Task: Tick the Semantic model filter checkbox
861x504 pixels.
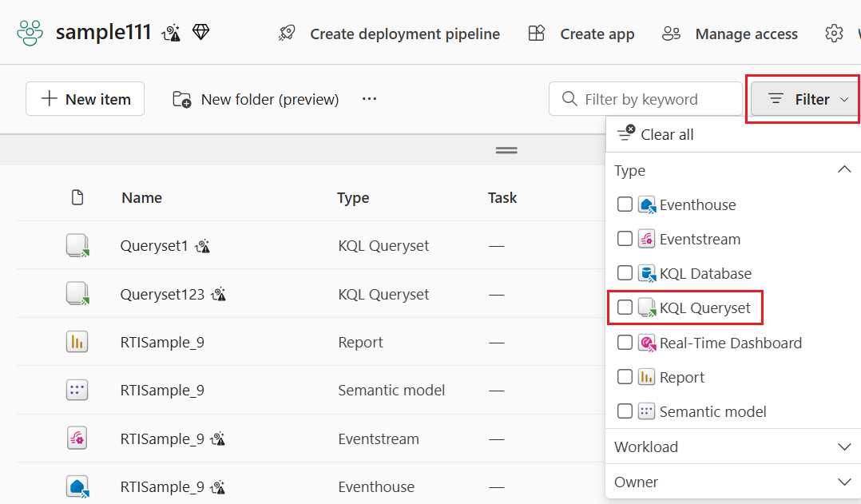Action: pos(625,411)
